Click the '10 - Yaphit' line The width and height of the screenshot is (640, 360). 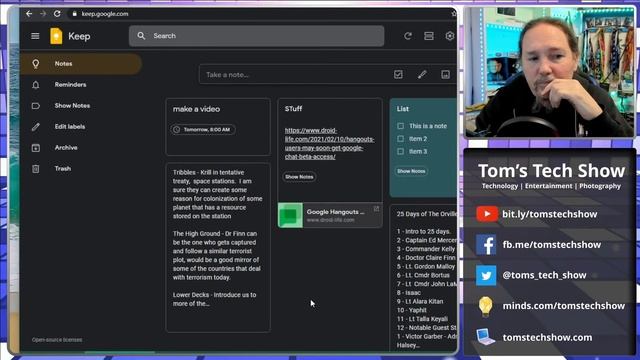(x=411, y=310)
